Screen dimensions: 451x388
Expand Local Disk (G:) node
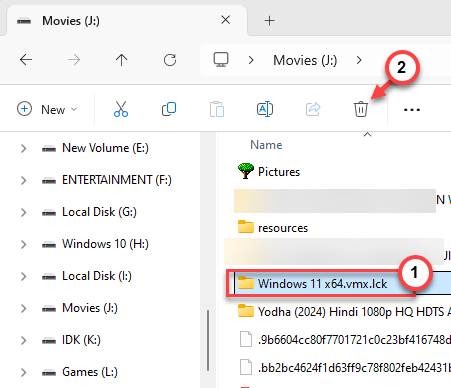[x=23, y=212]
